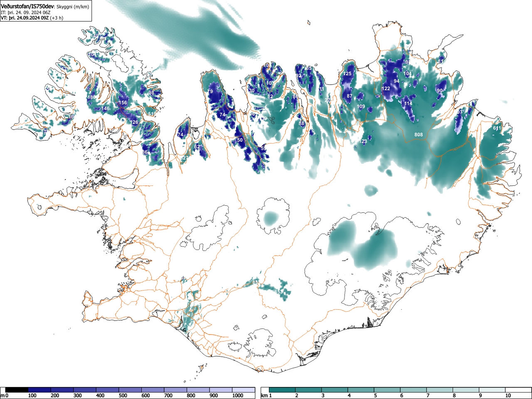Viewport: 532px width, 399px height.
Task: Click the visibility value '146' on the map
Action: click(106, 108)
